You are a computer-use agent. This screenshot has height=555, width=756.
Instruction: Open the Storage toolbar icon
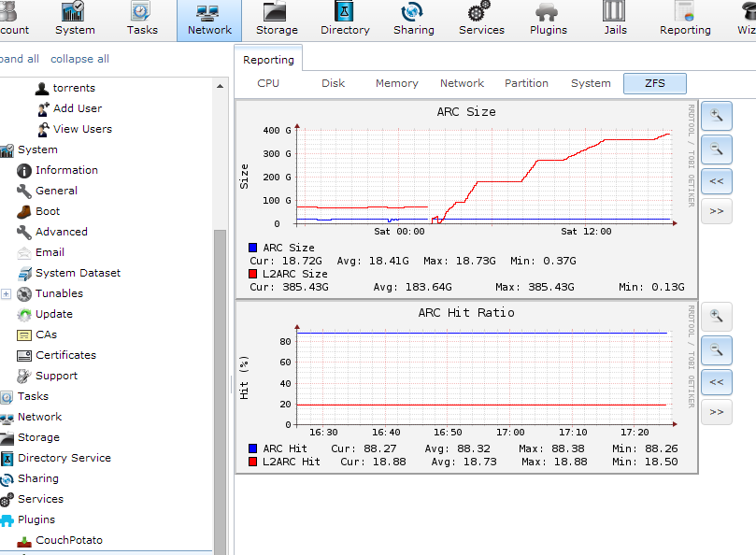pos(277,20)
